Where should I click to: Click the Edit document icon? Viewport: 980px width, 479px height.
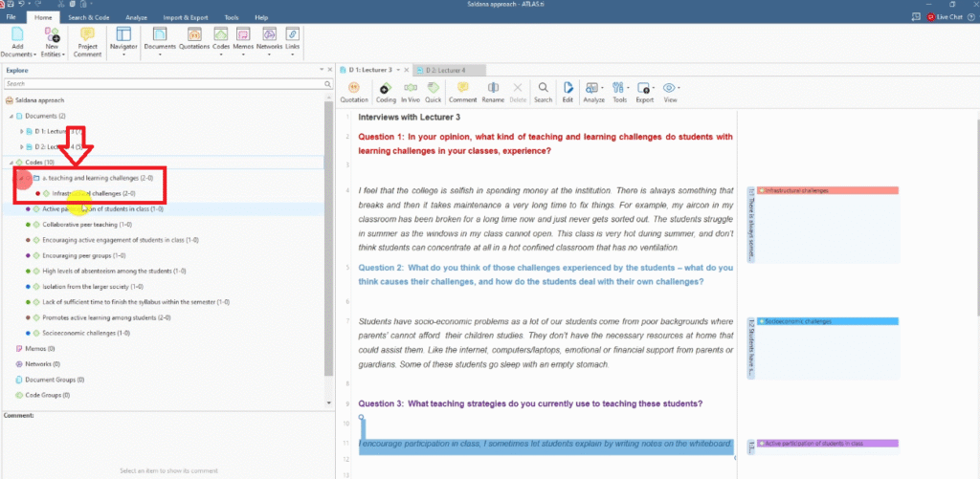coord(568,89)
